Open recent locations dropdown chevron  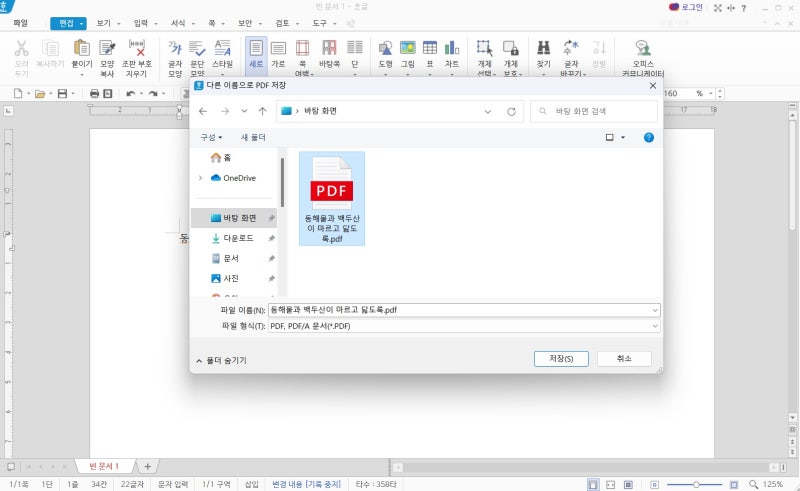point(244,111)
